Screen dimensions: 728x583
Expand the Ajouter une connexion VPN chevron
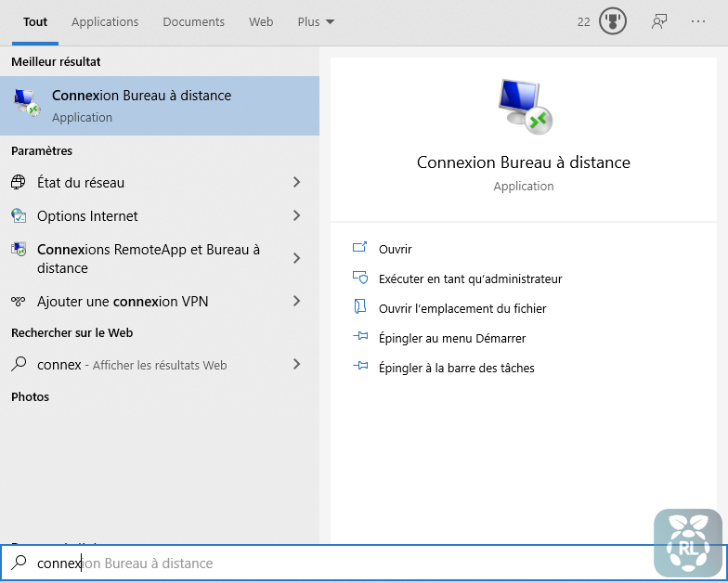pyautogui.click(x=297, y=301)
